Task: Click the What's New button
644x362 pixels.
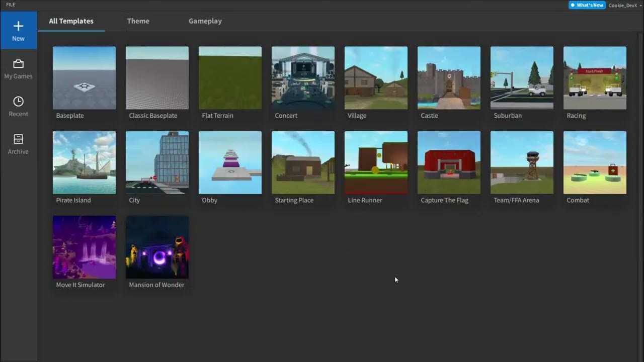Action: pos(587,5)
